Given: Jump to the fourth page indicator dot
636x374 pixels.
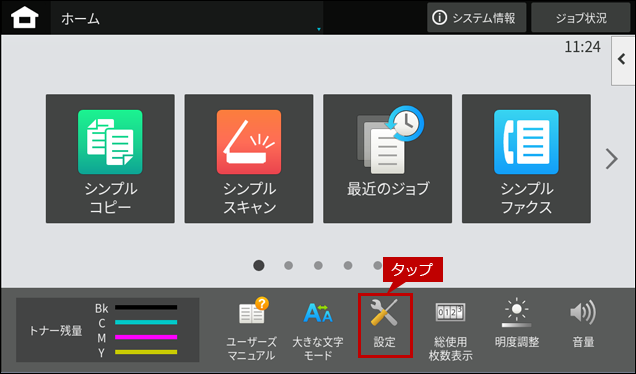Looking at the screenshot, I should tap(348, 265).
